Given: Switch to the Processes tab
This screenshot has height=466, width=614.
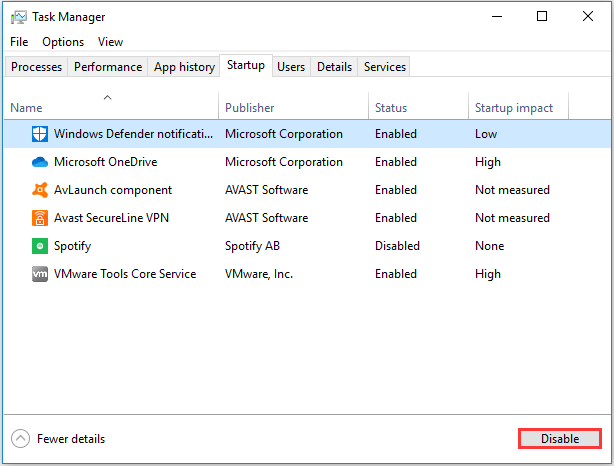Looking at the screenshot, I should coord(36,67).
